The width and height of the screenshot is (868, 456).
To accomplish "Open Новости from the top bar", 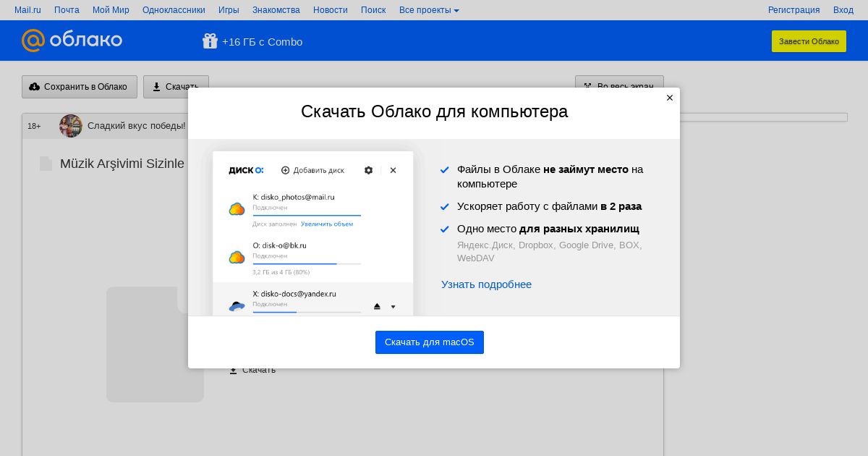I will click(331, 10).
